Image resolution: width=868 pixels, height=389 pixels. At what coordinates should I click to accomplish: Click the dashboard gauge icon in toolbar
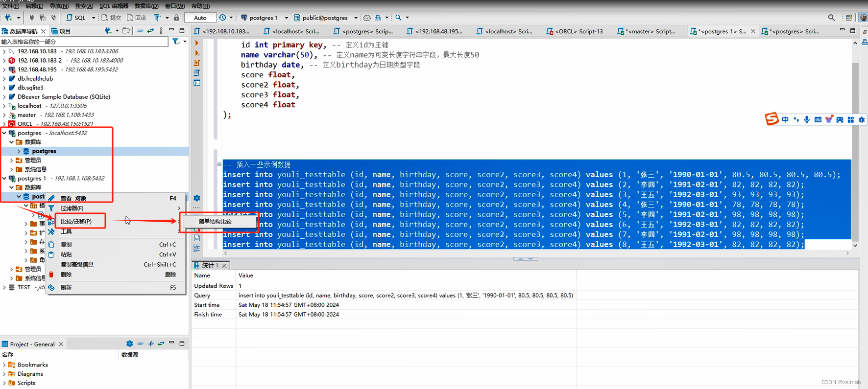point(367,18)
